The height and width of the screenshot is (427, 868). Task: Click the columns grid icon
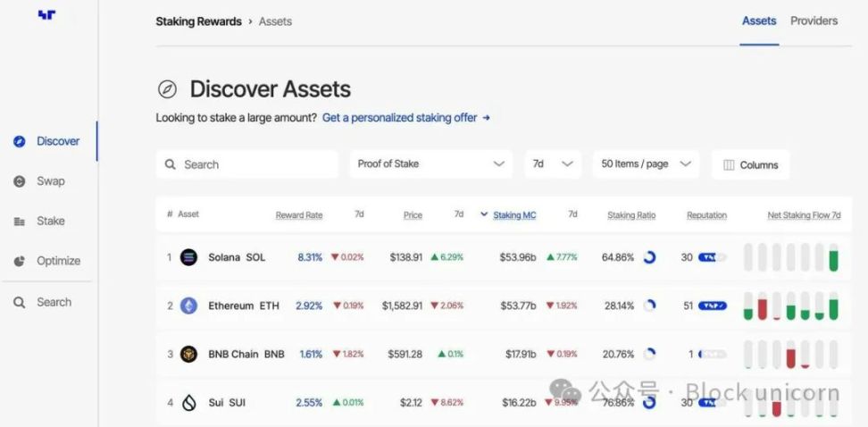pos(729,165)
